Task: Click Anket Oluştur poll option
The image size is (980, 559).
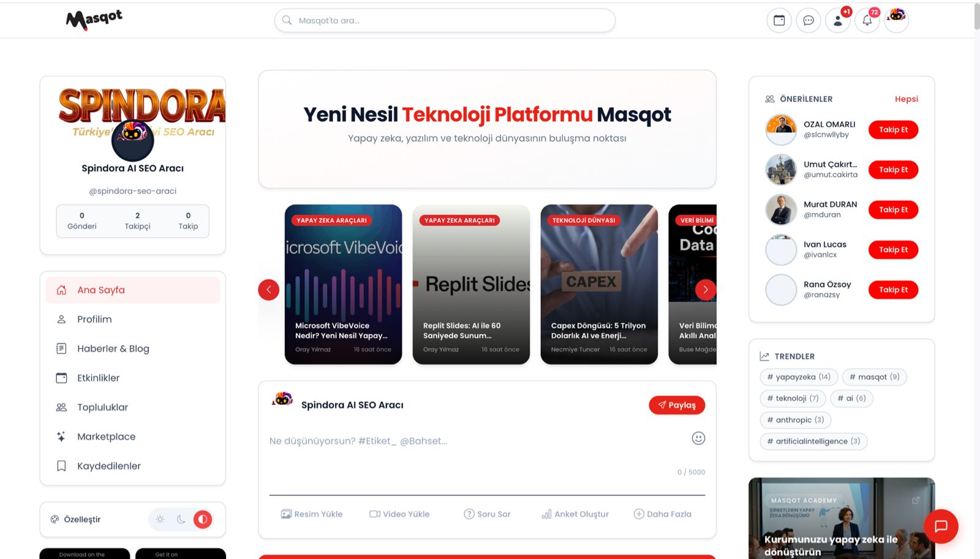Action: click(575, 514)
